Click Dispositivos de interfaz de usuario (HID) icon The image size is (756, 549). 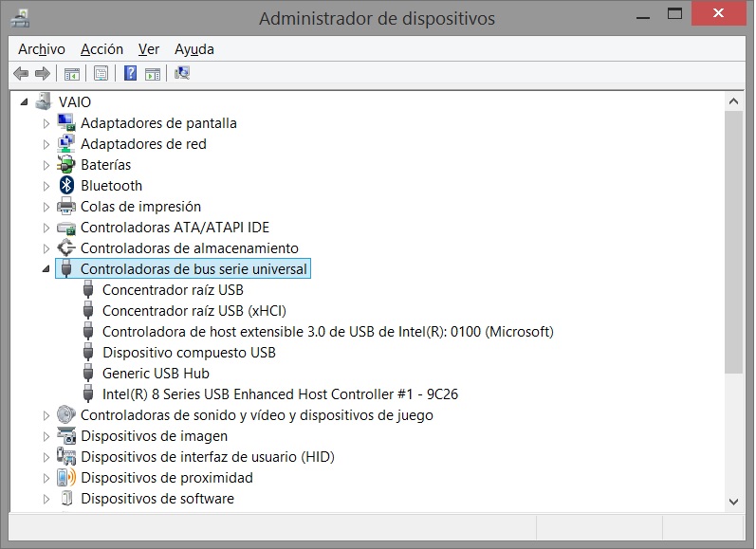click(66, 456)
